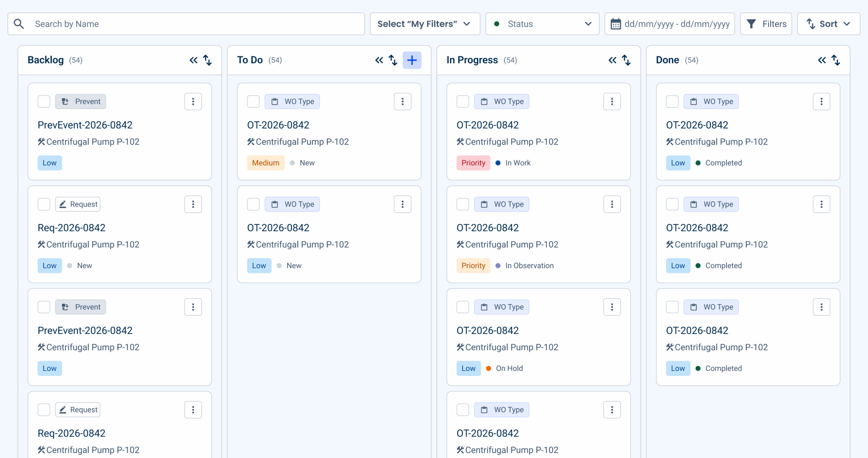
Task: Click Prevent tag on first Backlog card
Action: click(x=81, y=102)
